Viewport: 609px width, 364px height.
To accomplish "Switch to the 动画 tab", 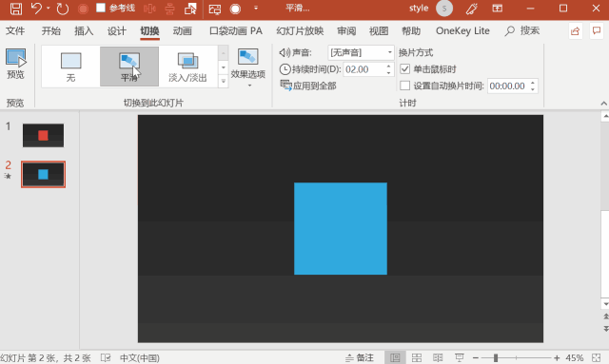I will coord(182,30).
